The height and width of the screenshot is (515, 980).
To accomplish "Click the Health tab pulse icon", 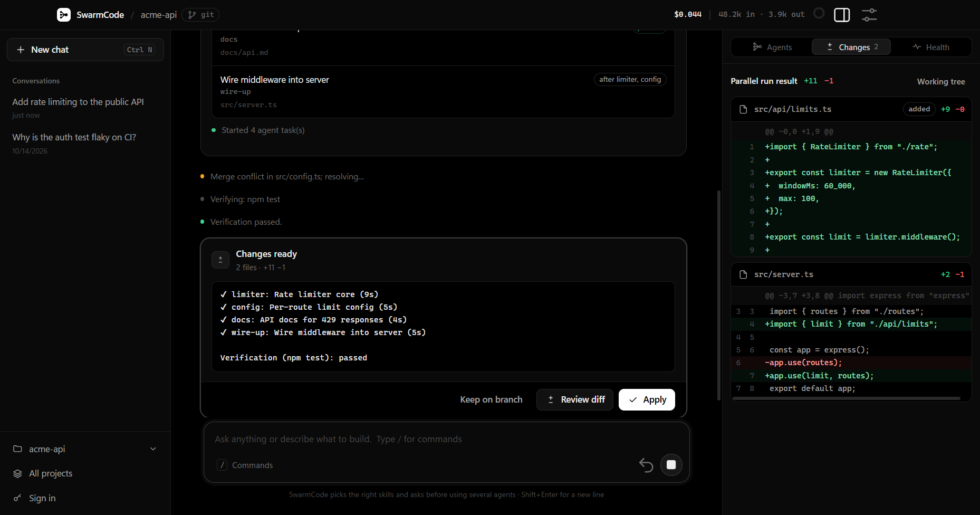I will tap(917, 47).
